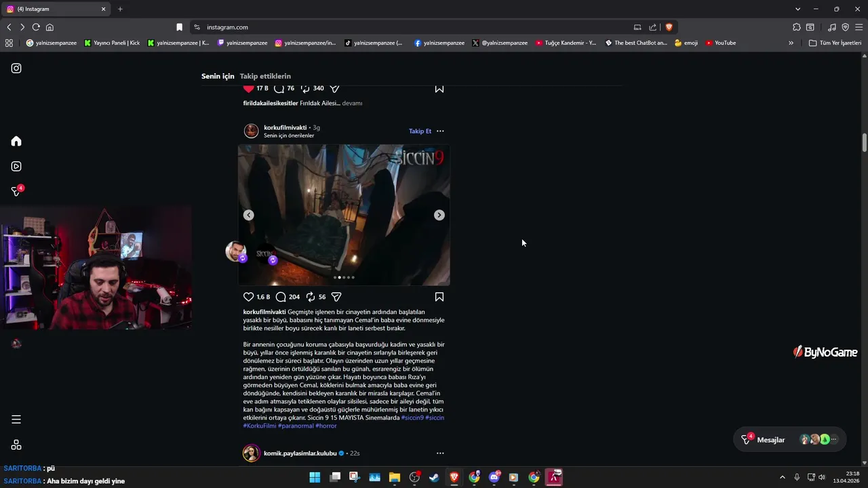Screen dimensions: 868x488
Task: Unlike the top post with red heart
Action: (x=248, y=88)
